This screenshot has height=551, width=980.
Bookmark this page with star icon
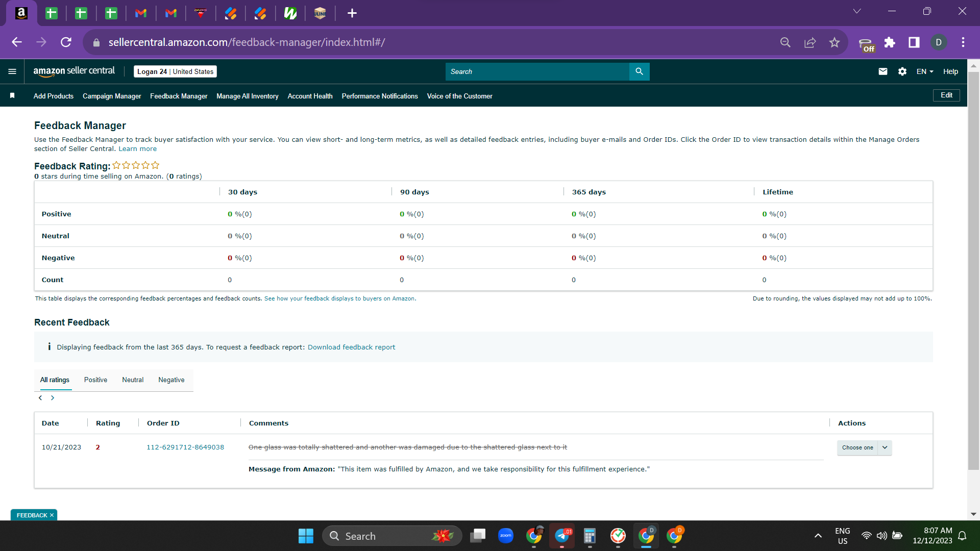tap(835, 42)
